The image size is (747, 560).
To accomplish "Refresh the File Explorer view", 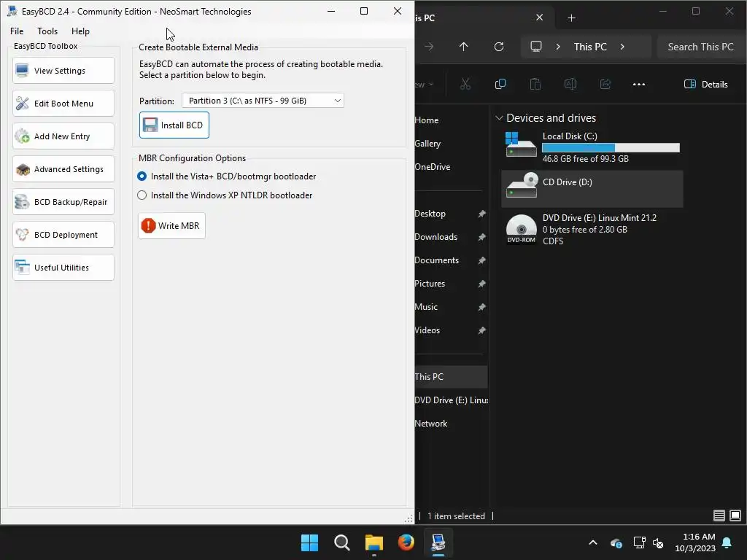I will coord(499,47).
